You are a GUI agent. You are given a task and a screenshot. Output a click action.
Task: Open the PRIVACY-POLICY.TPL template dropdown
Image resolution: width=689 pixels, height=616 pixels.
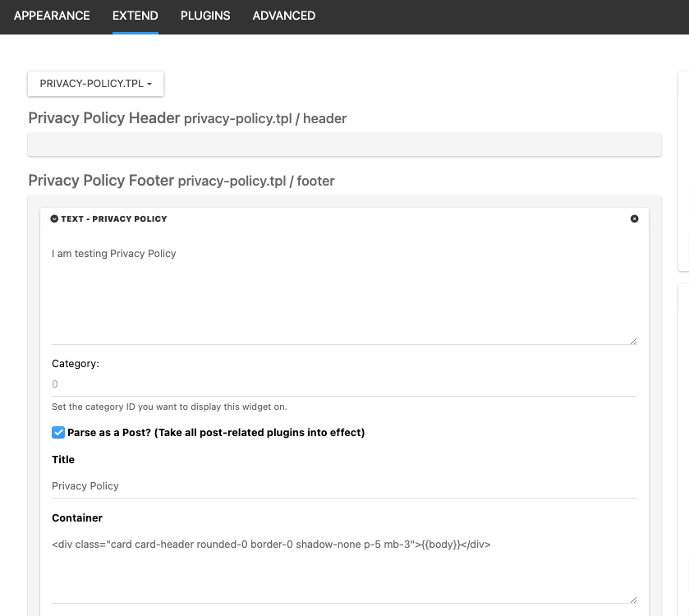(x=95, y=84)
